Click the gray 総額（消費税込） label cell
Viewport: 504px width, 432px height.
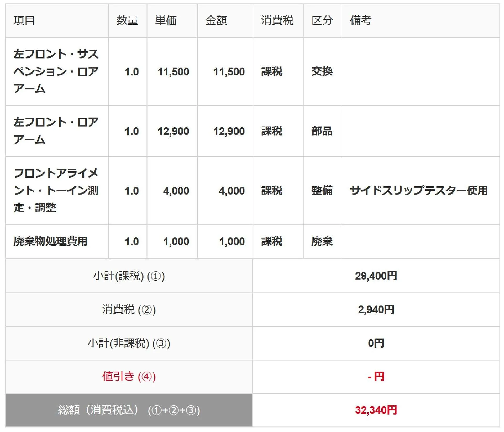click(x=129, y=410)
